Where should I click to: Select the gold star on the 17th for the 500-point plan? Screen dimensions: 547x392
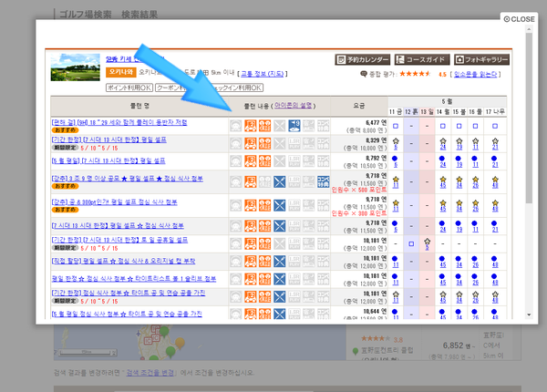(x=495, y=180)
